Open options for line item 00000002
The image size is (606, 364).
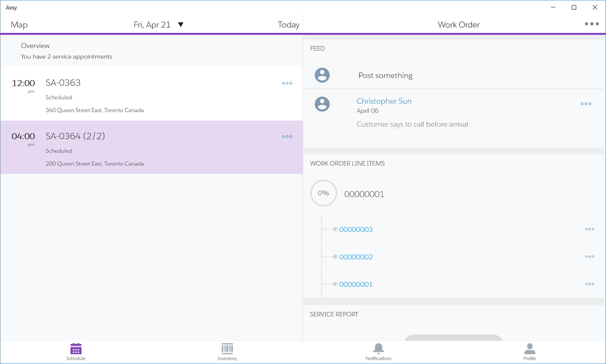pos(589,256)
